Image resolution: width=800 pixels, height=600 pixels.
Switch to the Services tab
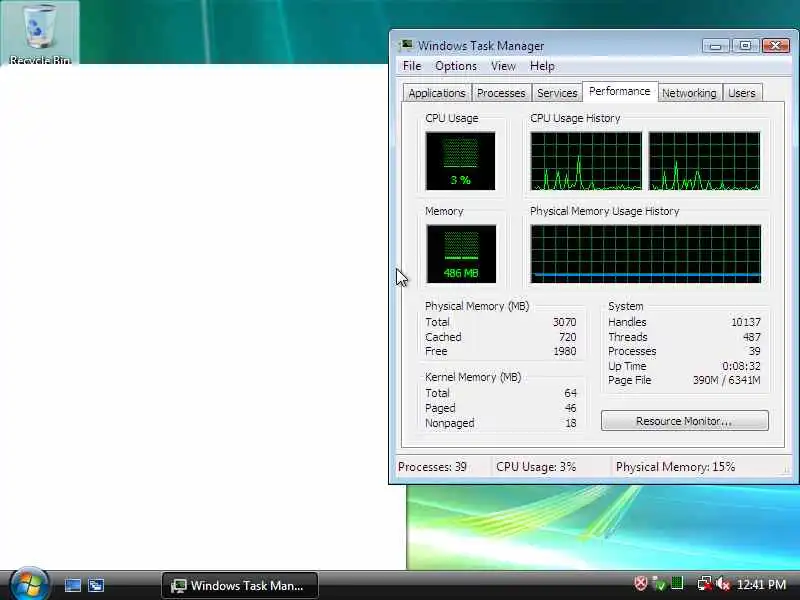(x=557, y=93)
